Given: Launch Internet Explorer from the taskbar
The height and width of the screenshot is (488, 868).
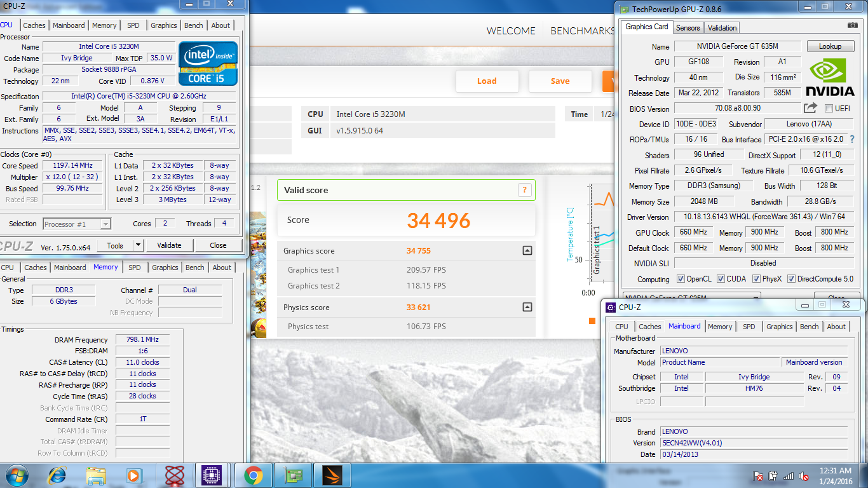Looking at the screenshot, I should point(58,475).
